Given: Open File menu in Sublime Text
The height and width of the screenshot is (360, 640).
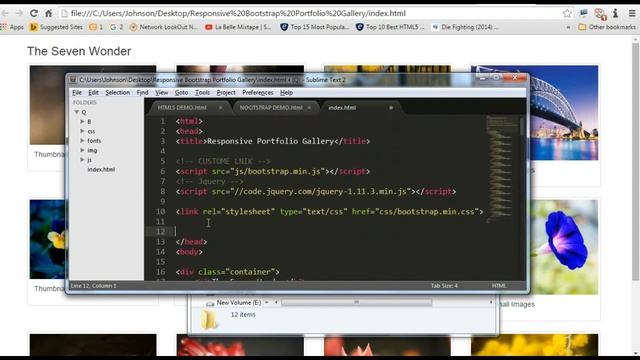Looking at the screenshot, I should point(77,93).
